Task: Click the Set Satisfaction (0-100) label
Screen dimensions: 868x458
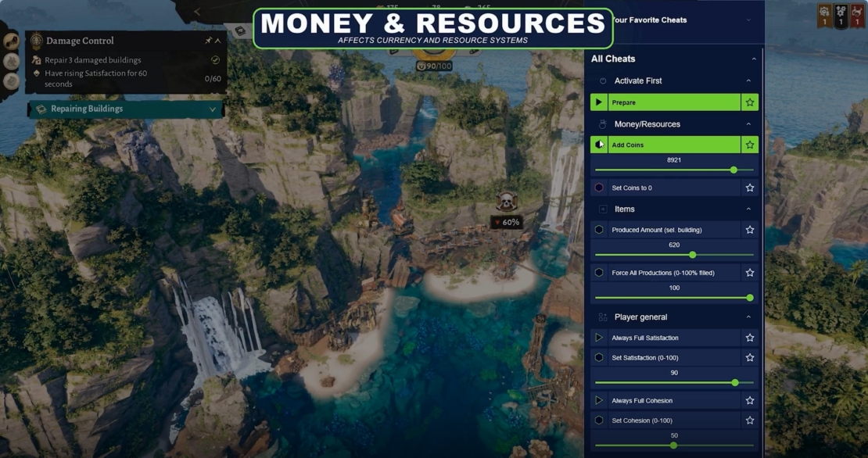Action: coord(645,358)
